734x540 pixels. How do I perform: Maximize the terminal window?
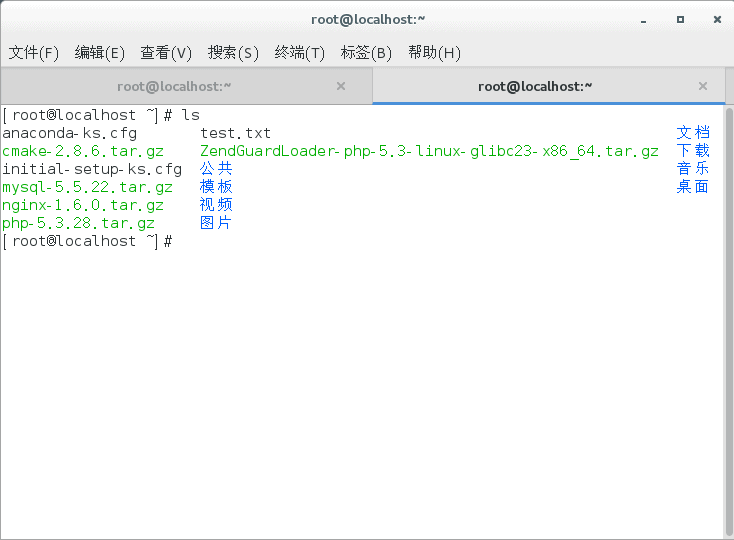pos(680,20)
